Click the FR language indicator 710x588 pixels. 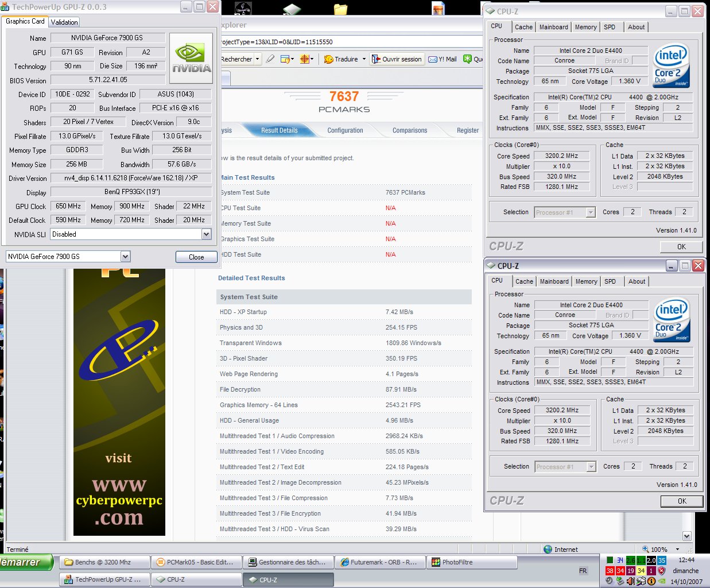point(583,571)
